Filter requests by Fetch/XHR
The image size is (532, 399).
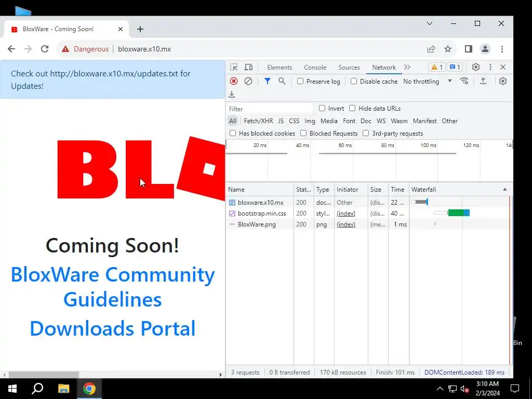258,121
